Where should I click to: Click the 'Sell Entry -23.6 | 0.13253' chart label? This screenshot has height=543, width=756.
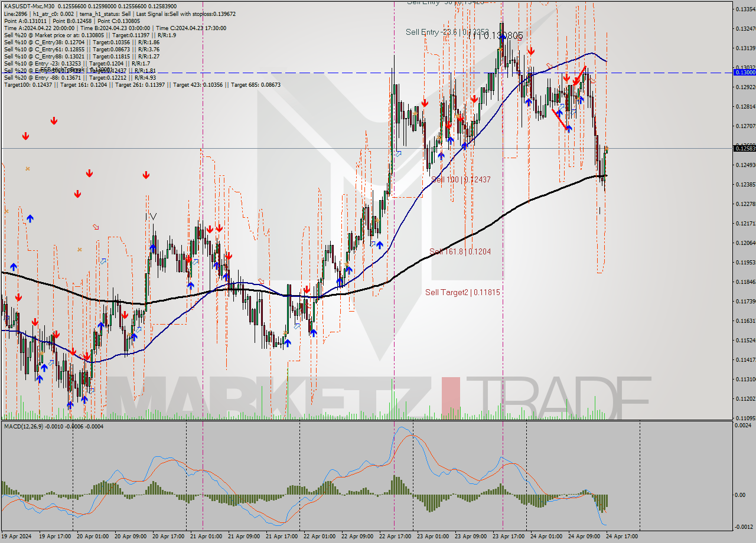click(x=447, y=32)
